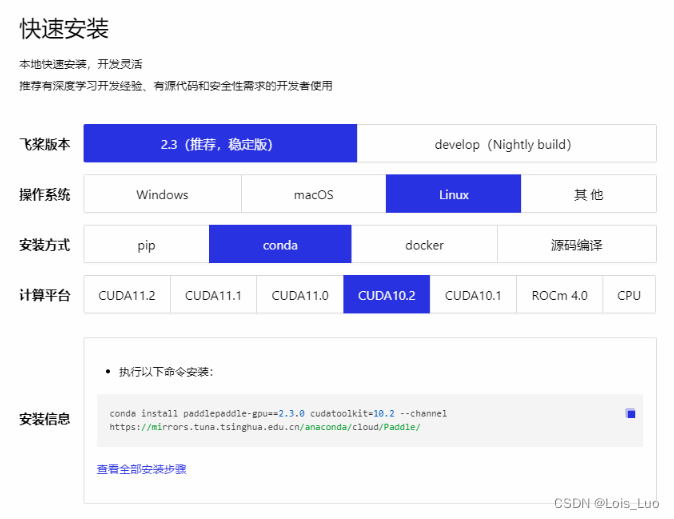Choose 其他 operating system option
The image size is (674, 519).
tap(588, 194)
